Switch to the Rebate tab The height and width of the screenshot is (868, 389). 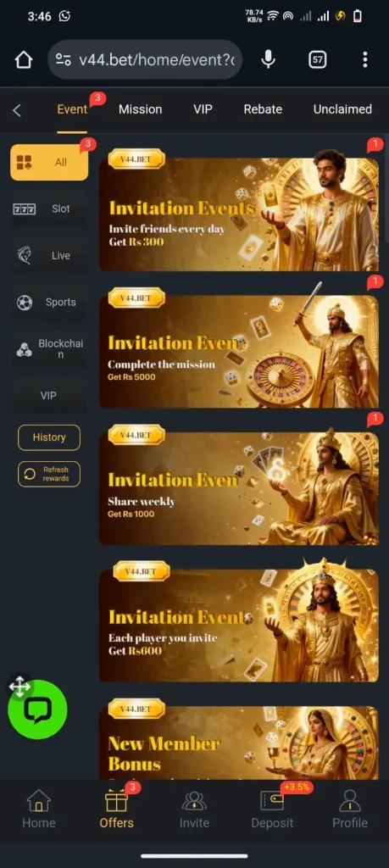coord(263,109)
